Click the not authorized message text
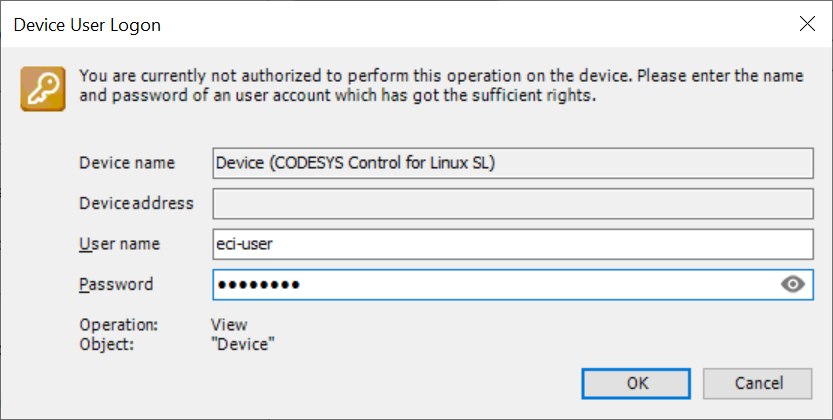Screen dimensions: 833x420 click(x=441, y=86)
